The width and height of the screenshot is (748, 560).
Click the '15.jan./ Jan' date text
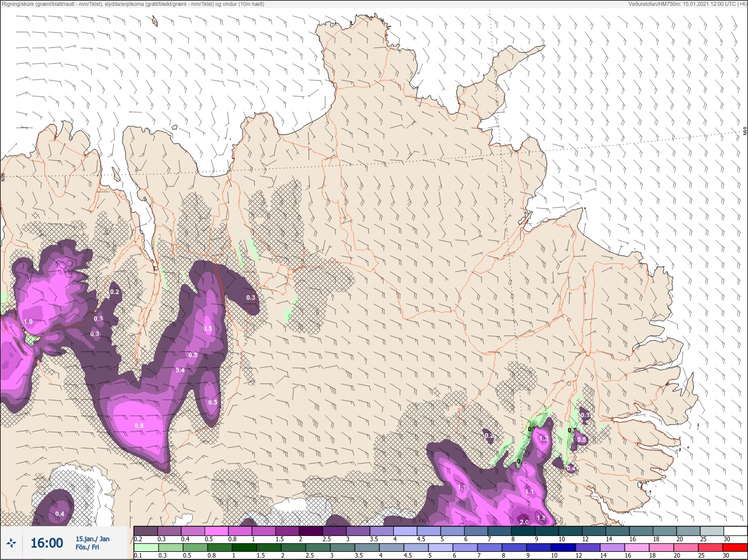tap(92, 539)
